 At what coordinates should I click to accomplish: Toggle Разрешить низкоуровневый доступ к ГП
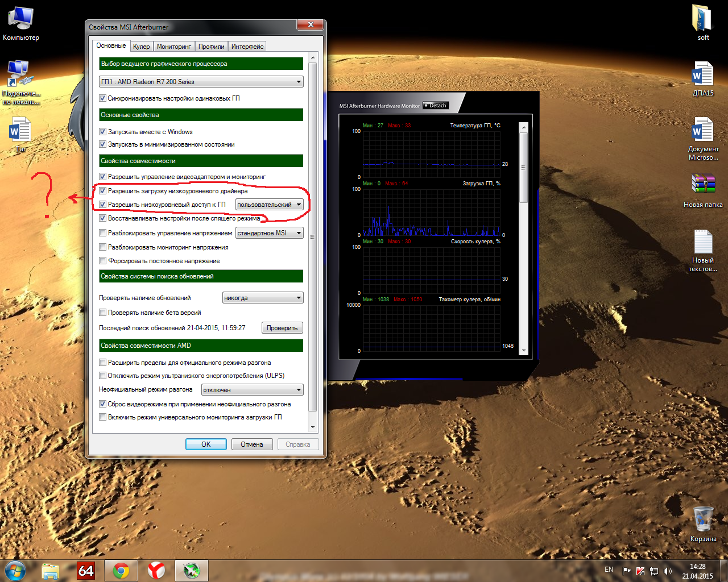(x=103, y=205)
